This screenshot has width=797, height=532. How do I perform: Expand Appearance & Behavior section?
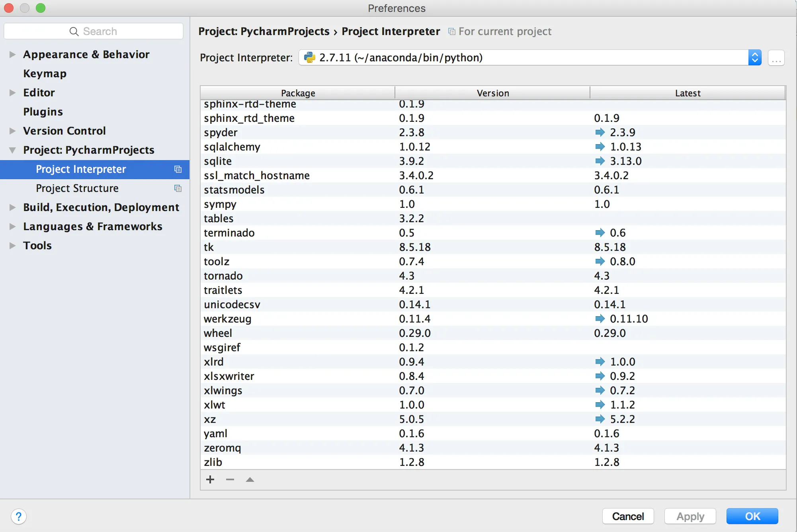point(12,55)
